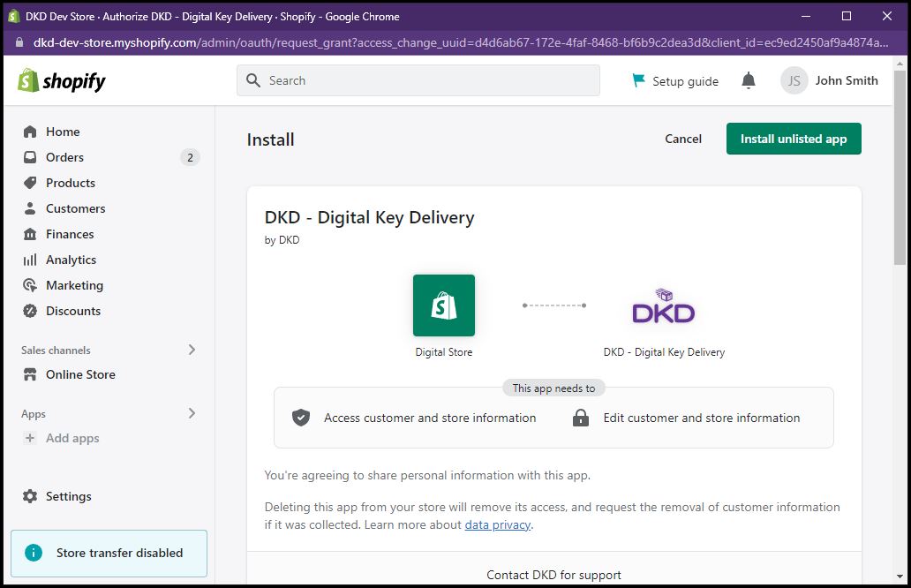Image resolution: width=911 pixels, height=588 pixels.
Task: Click the purple DKD app logo
Action: (x=664, y=306)
